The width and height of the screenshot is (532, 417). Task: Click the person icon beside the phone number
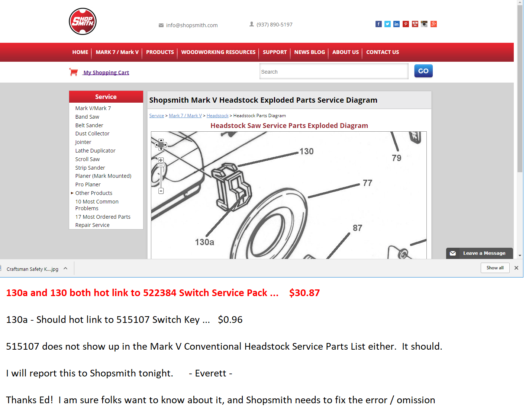pyautogui.click(x=252, y=24)
